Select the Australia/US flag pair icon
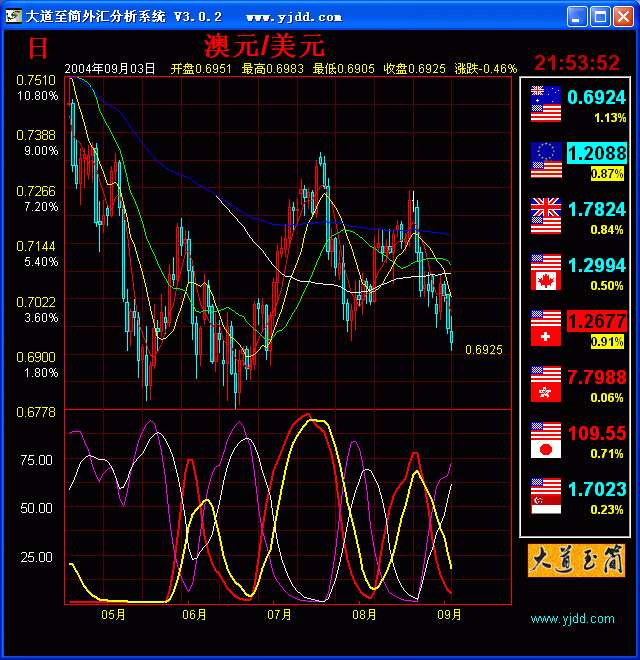640x660 pixels. [546, 104]
